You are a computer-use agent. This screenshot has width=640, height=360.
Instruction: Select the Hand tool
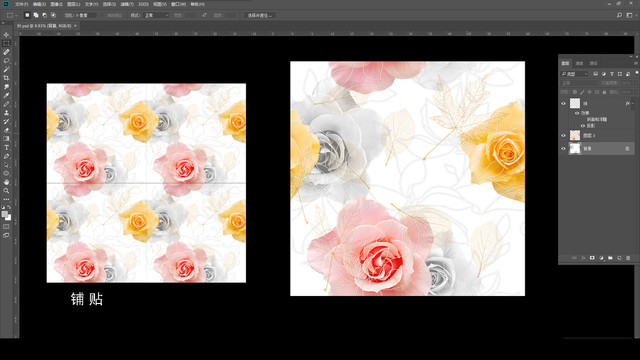(6, 182)
